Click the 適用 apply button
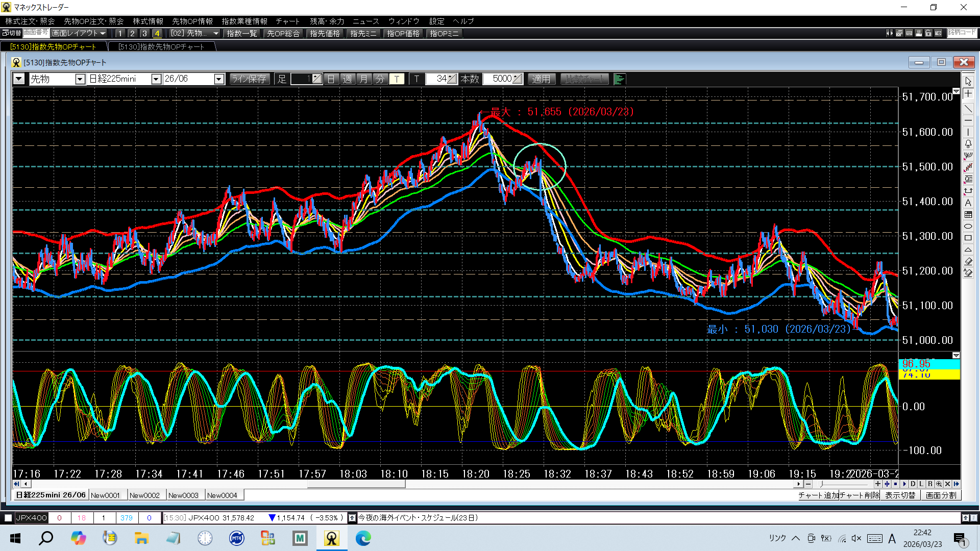Screen dimensions: 980x551 click(x=541, y=79)
